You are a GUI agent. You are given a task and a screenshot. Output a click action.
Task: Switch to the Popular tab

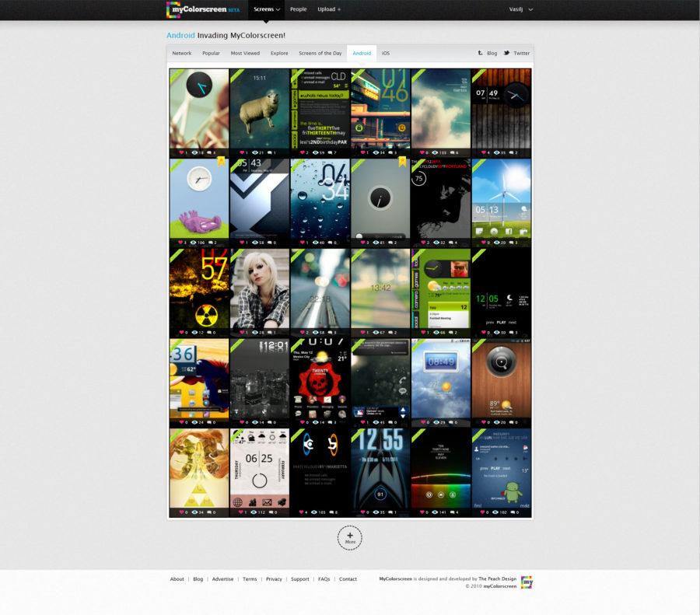(x=211, y=53)
